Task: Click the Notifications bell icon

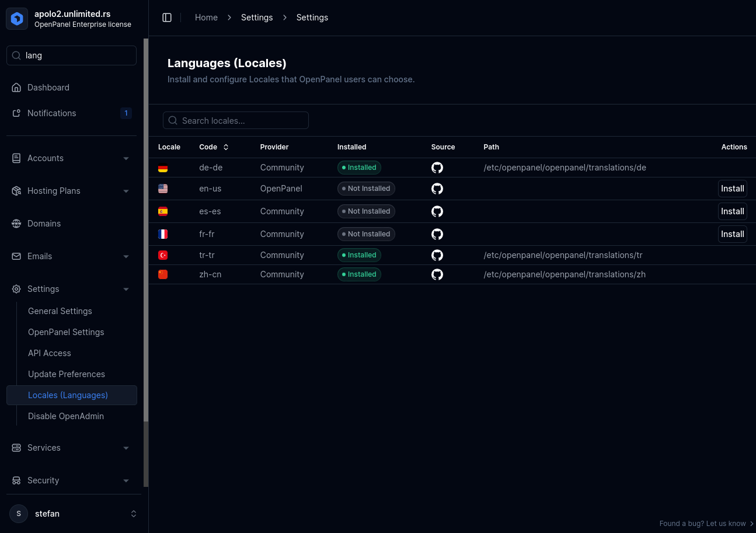Action: tap(16, 113)
